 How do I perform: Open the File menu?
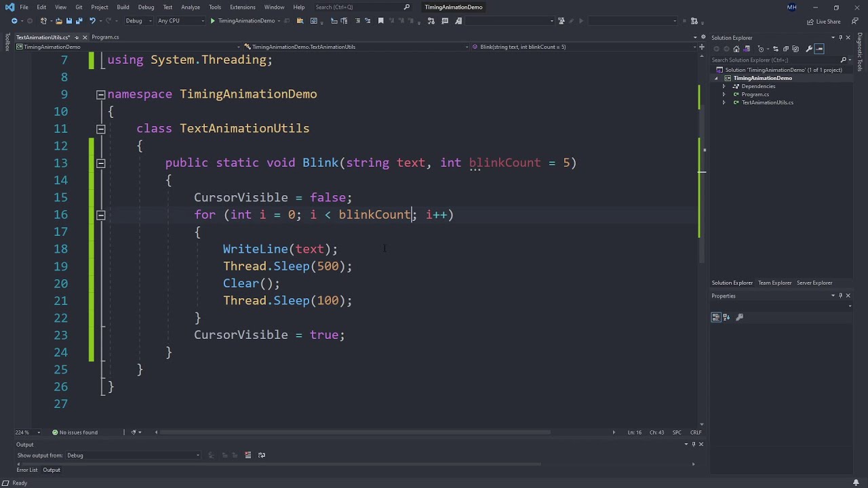point(24,7)
